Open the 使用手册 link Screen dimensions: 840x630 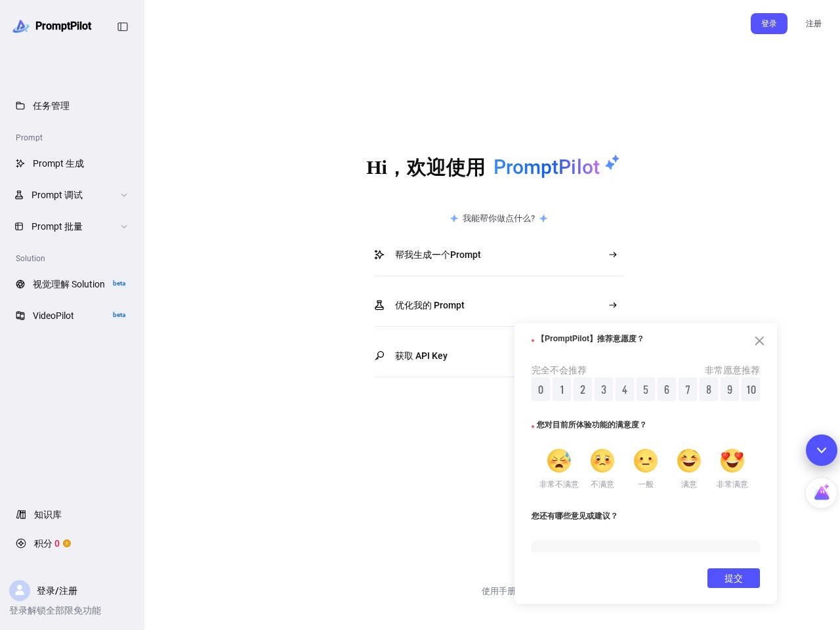coord(498,591)
